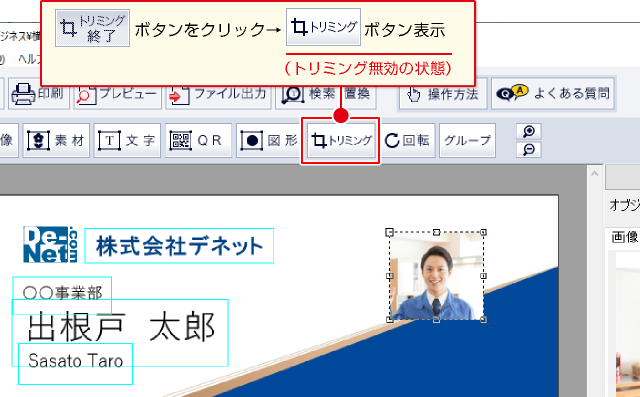
Task: Click the scrollbar up arrow
Action: click(595, 174)
